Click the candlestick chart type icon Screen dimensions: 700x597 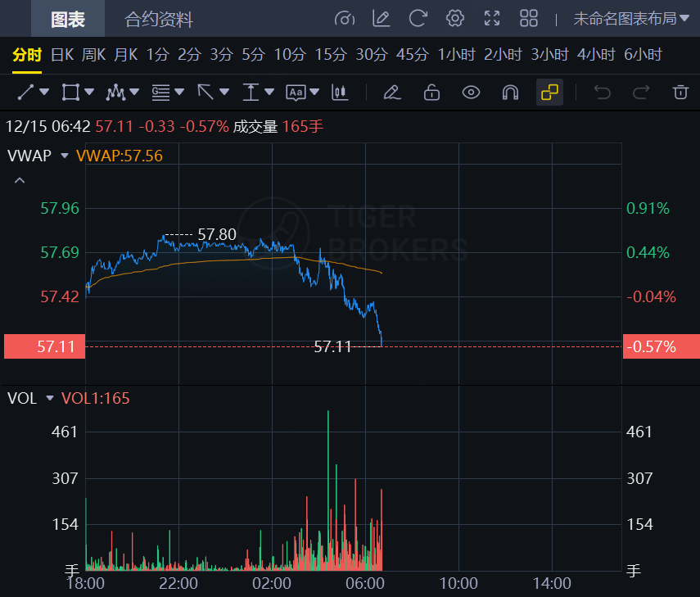340,92
